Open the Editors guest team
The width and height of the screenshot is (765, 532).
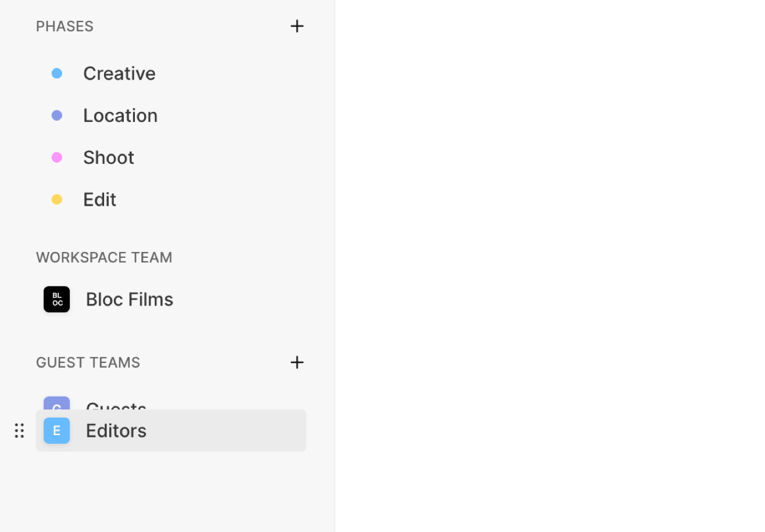click(116, 431)
